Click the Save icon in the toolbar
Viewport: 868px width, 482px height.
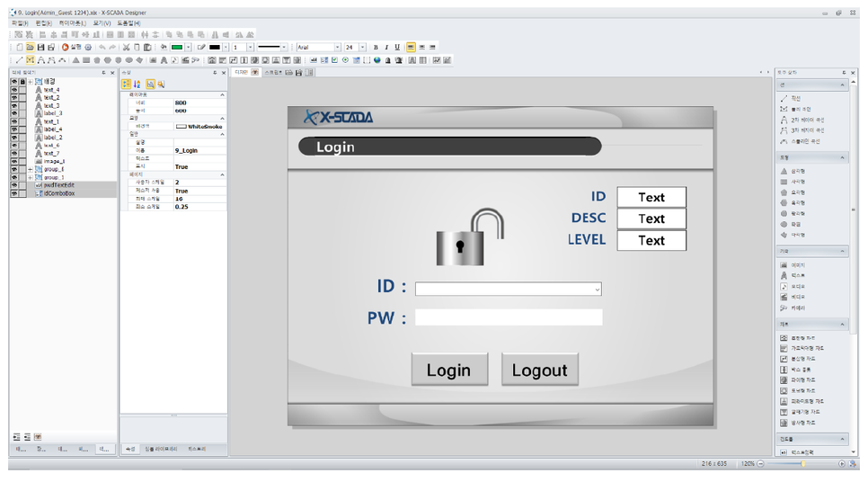(x=40, y=47)
